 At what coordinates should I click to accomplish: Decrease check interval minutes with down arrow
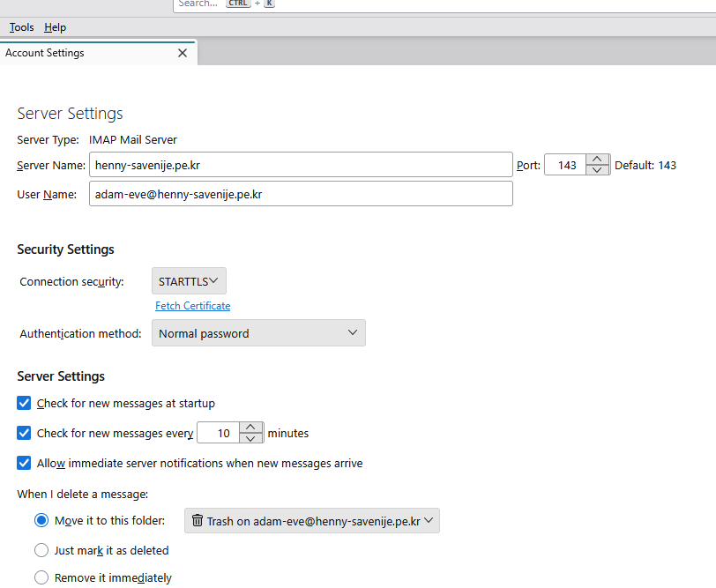click(x=250, y=438)
